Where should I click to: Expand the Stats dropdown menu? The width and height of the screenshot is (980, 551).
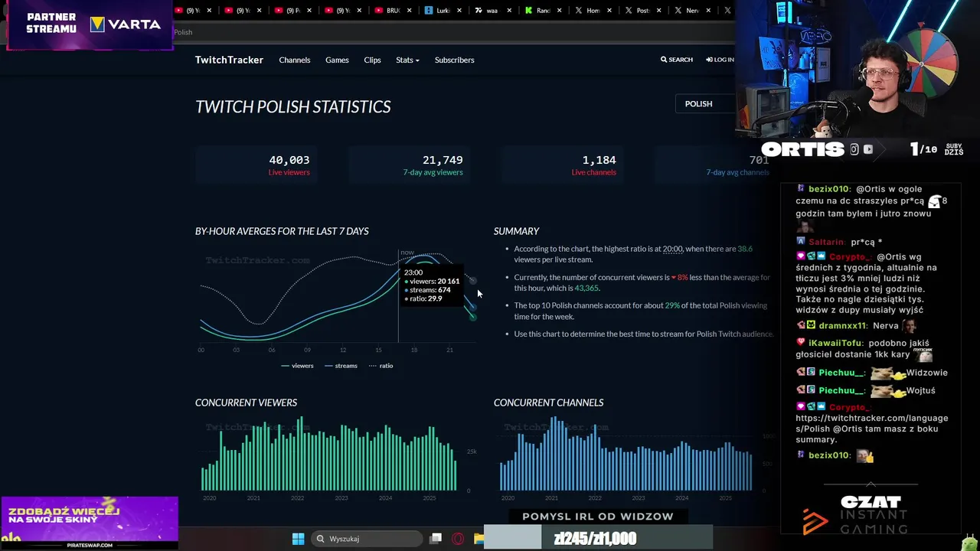click(407, 60)
